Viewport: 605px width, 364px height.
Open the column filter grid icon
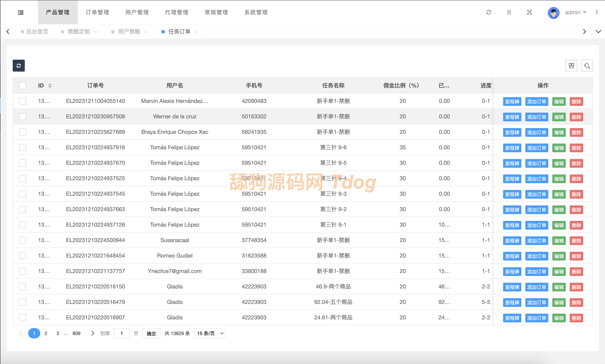pos(571,66)
